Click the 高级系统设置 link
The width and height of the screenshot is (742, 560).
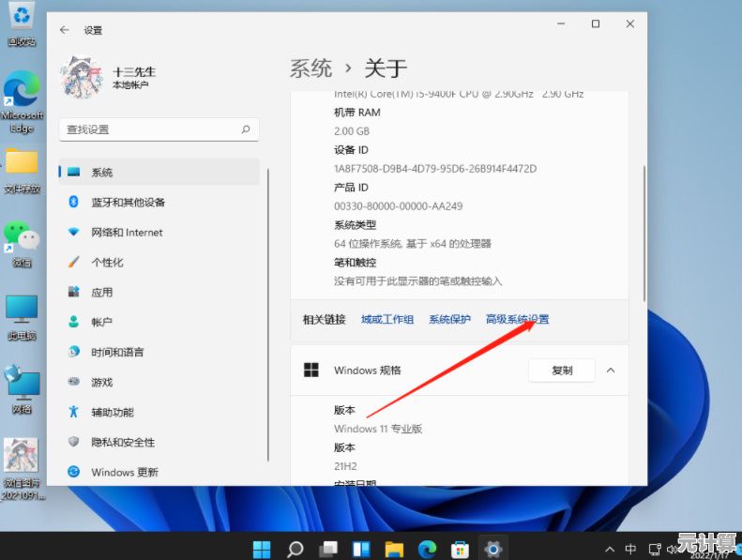(517, 319)
